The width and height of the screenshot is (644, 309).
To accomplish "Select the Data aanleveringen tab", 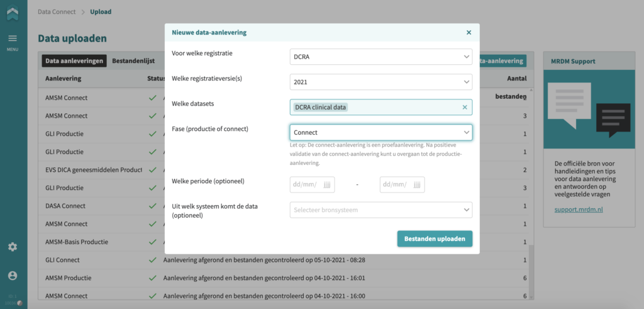I will 74,61.
